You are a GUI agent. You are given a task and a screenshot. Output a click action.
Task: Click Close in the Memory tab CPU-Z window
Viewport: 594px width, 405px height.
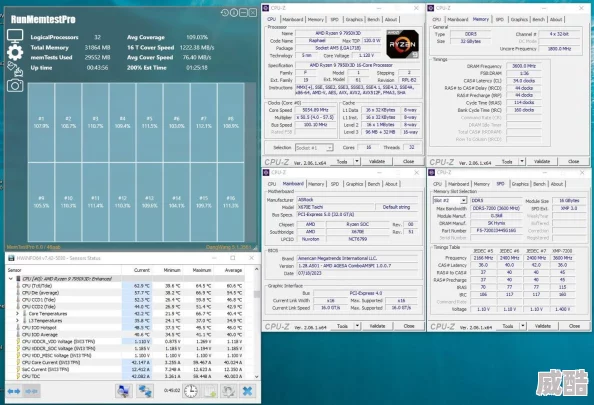[x=574, y=161]
